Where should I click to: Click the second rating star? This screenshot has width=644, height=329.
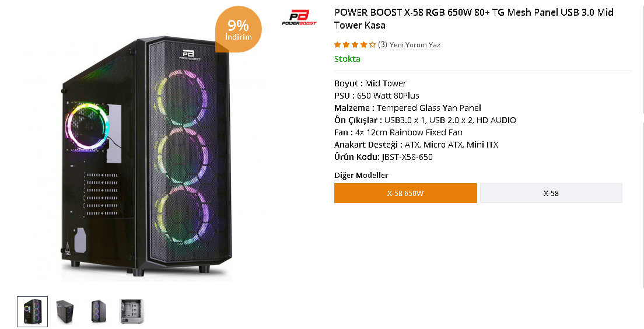346,45
